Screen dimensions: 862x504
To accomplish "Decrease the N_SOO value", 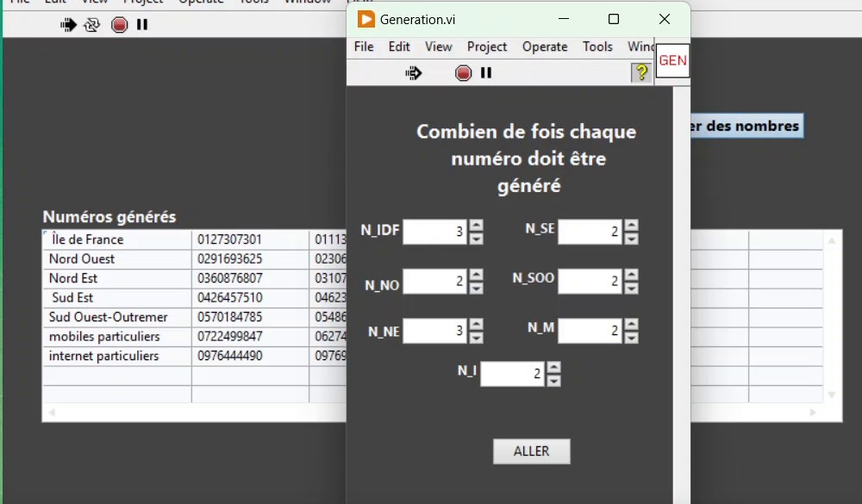I will point(632,288).
